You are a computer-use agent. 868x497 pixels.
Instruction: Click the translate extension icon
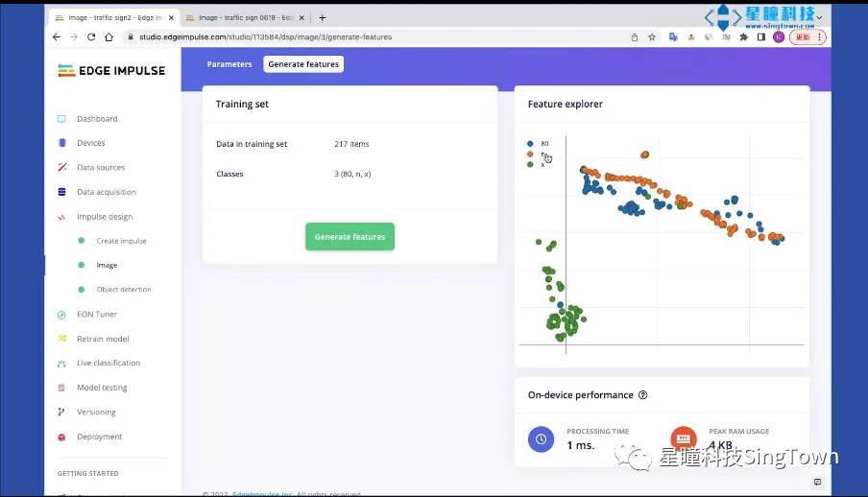click(x=673, y=37)
